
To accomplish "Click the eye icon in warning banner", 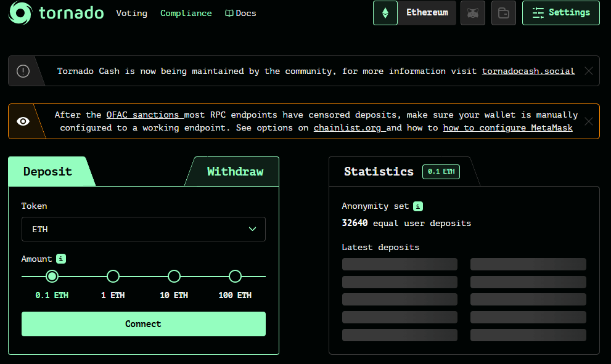I will coord(23,121).
